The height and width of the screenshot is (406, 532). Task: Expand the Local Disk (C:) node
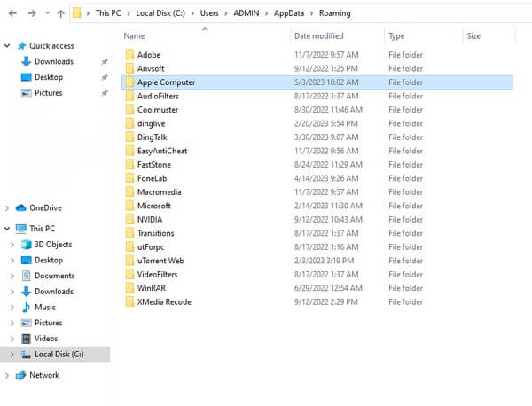point(12,354)
